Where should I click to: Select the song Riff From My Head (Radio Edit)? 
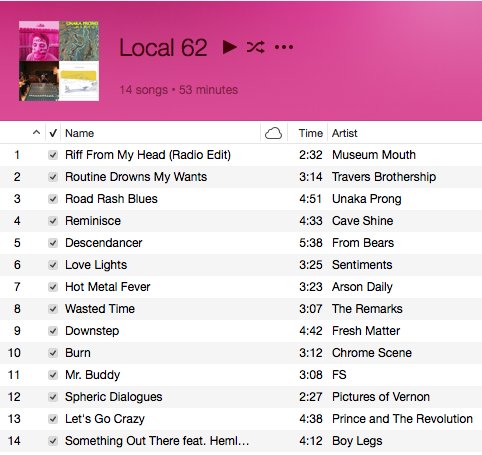[x=148, y=155]
